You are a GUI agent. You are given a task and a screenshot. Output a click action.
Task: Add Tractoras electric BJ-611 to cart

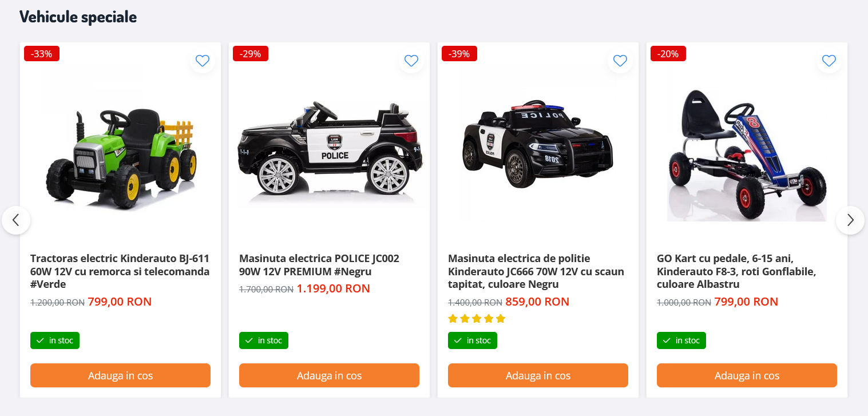(120, 375)
